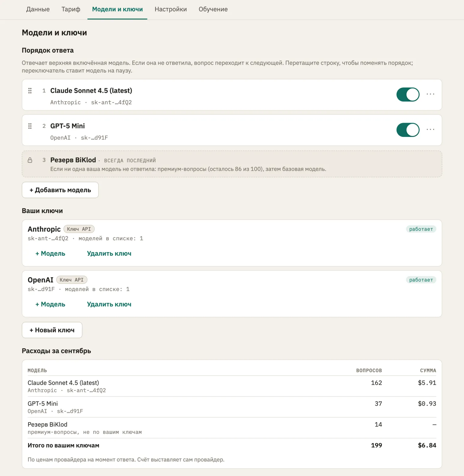Disable the GPT-5 Mini model toggle

[408, 130]
